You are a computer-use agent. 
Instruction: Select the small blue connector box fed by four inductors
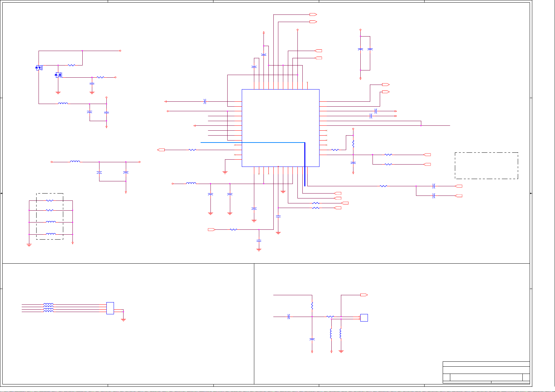(110, 308)
